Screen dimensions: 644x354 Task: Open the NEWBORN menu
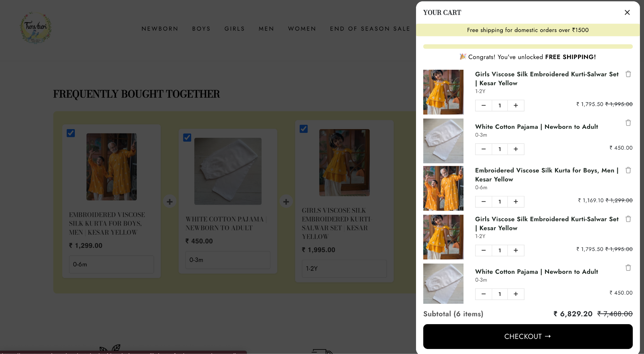click(160, 29)
